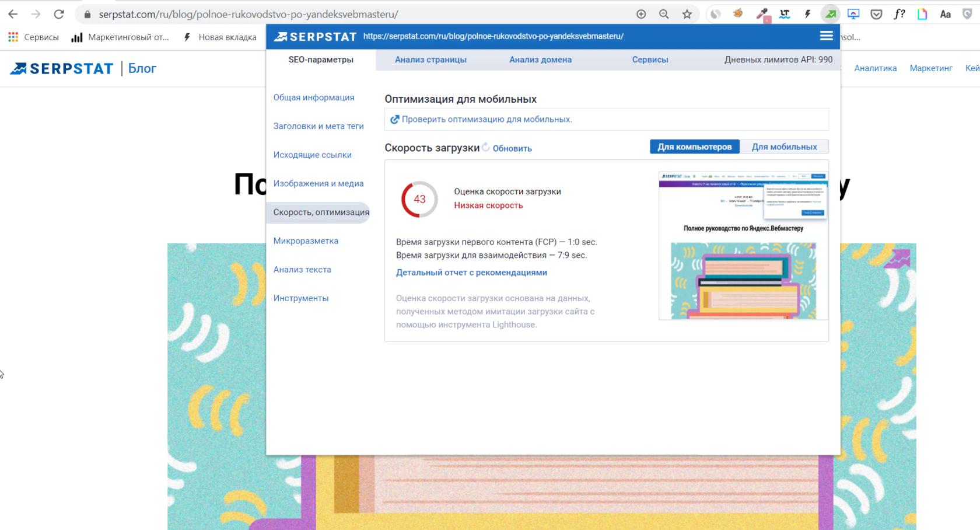980x530 pixels.
Task: Open the Микроразметка section
Action: (x=306, y=240)
